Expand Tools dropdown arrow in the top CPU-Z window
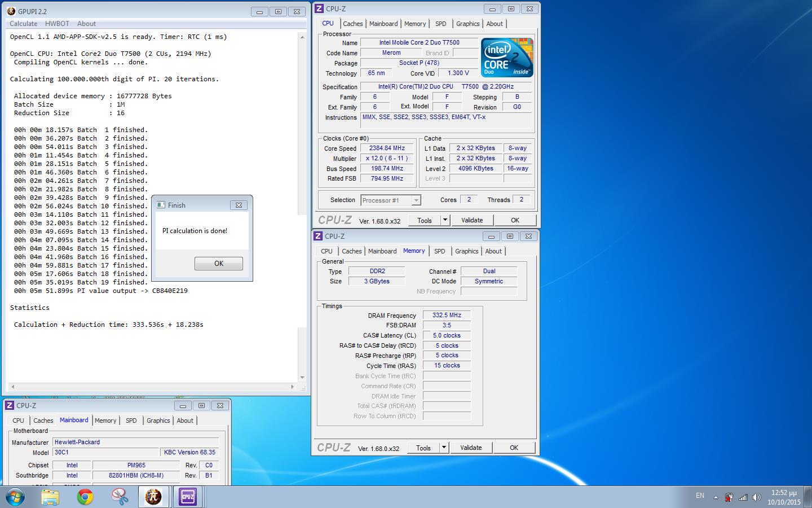This screenshot has height=508, width=812. (x=445, y=220)
